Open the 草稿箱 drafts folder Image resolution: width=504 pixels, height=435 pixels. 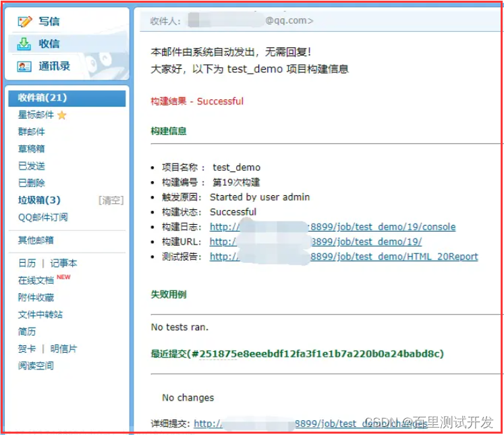pyautogui.click(x=32, y=149)
